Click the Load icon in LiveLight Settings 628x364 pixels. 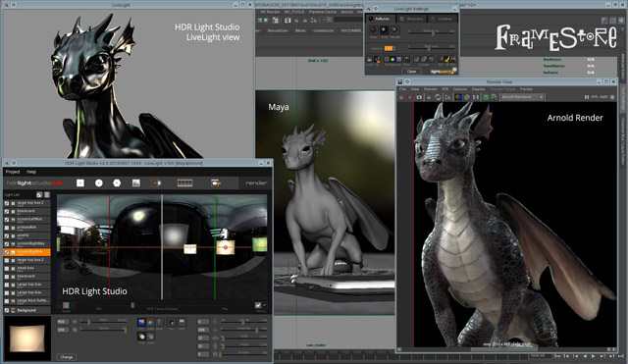pos(369,60)
